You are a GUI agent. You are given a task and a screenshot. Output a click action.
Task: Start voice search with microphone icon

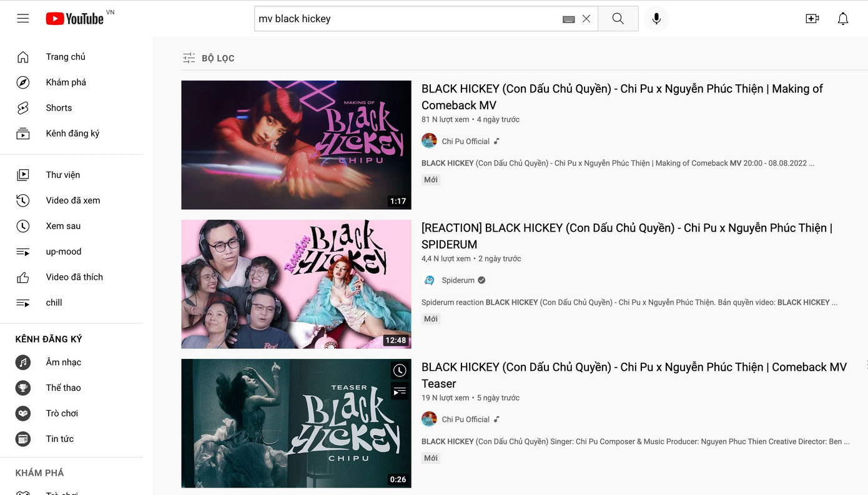coord(656,19)
